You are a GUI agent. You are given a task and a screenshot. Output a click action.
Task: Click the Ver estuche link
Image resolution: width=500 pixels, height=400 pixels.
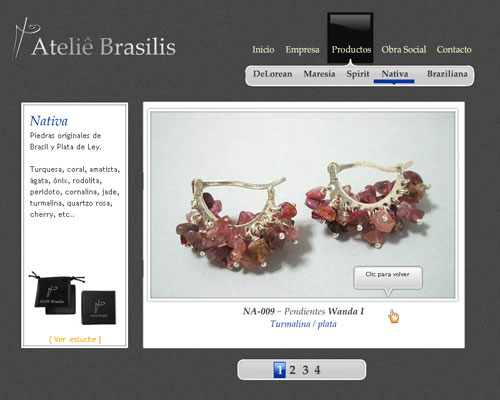tap(75, 339)
